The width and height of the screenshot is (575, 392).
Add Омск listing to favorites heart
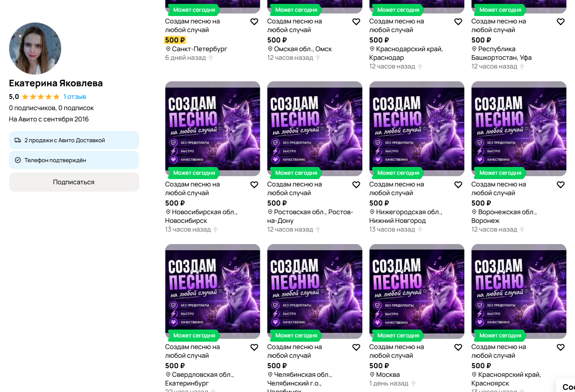[x=356, y=22]
